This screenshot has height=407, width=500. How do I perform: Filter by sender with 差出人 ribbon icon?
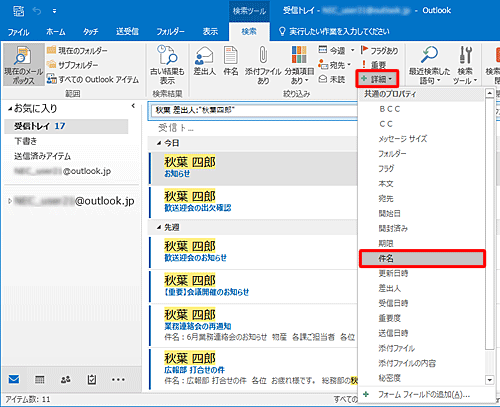point(205,61)
